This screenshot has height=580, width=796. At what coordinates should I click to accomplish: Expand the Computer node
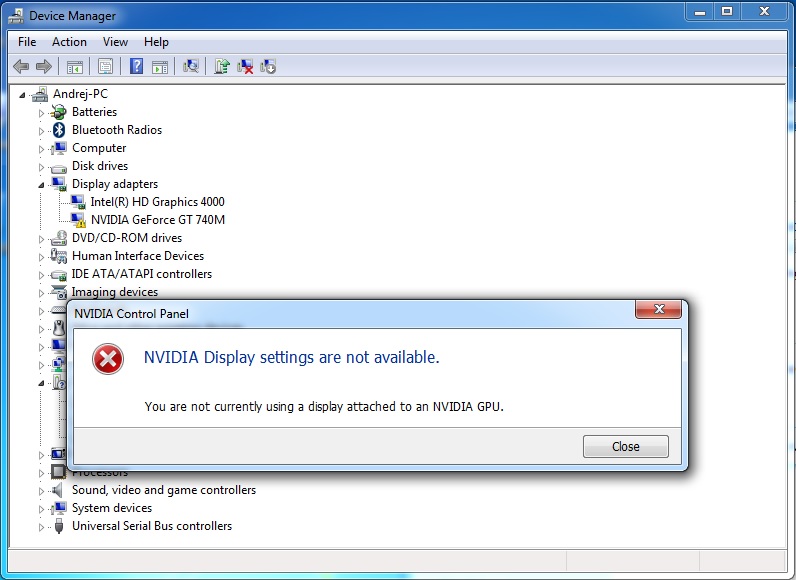[x=41, y=149]
